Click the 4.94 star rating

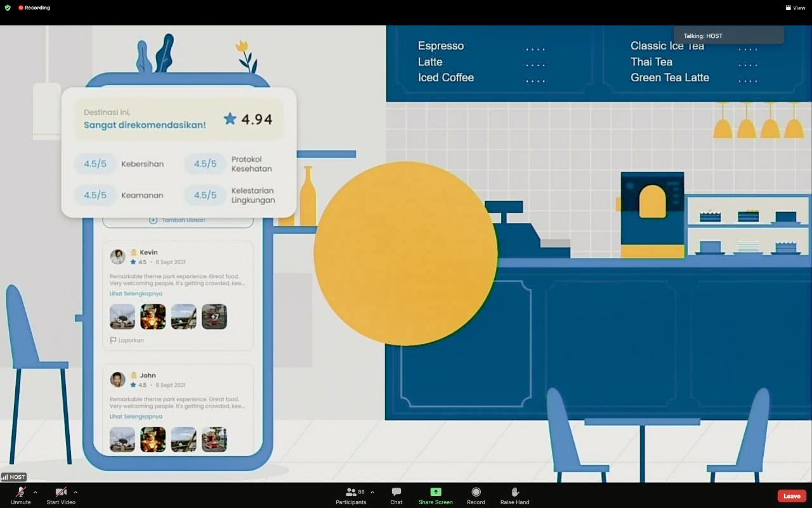pyautogui.click(x=248, y=119)
